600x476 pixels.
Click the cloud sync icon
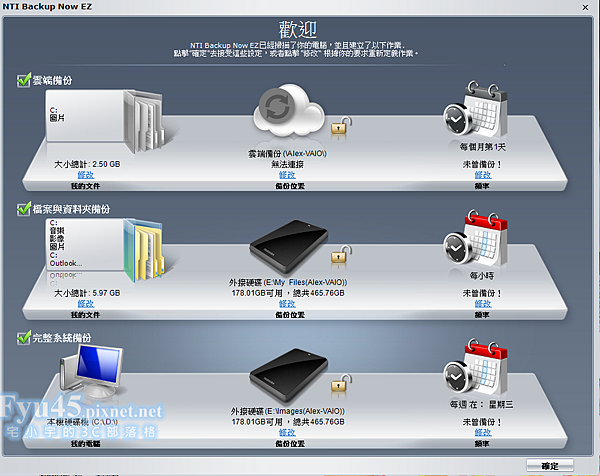[x=289, y=110]
